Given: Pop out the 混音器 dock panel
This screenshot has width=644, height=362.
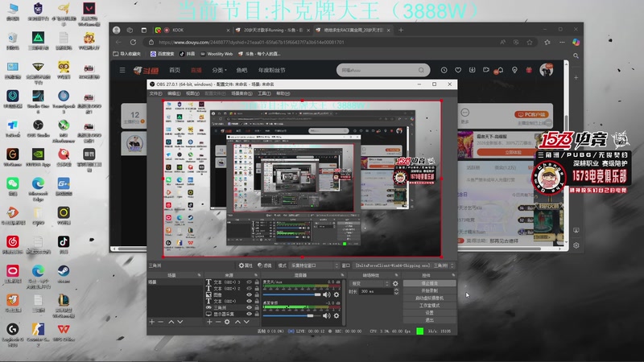Looking at the screenshot, I should pyautogui.click(x=342, y=275).
